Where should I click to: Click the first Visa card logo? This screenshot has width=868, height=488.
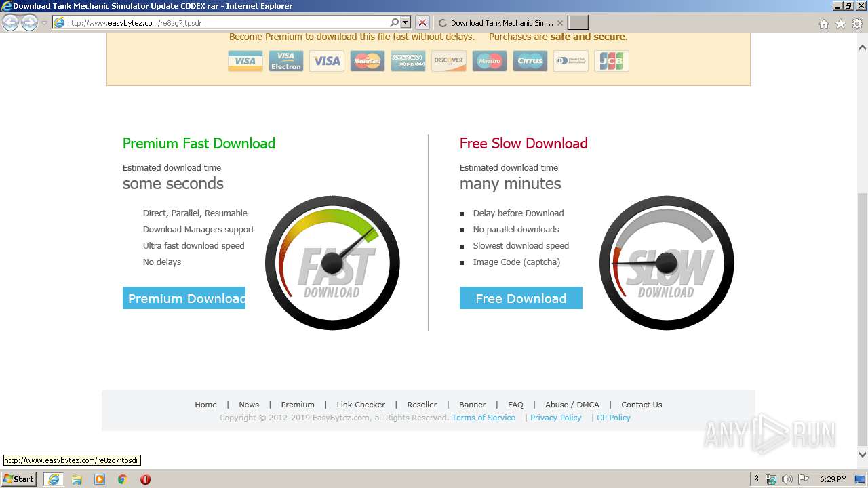[x=245, y=61]
